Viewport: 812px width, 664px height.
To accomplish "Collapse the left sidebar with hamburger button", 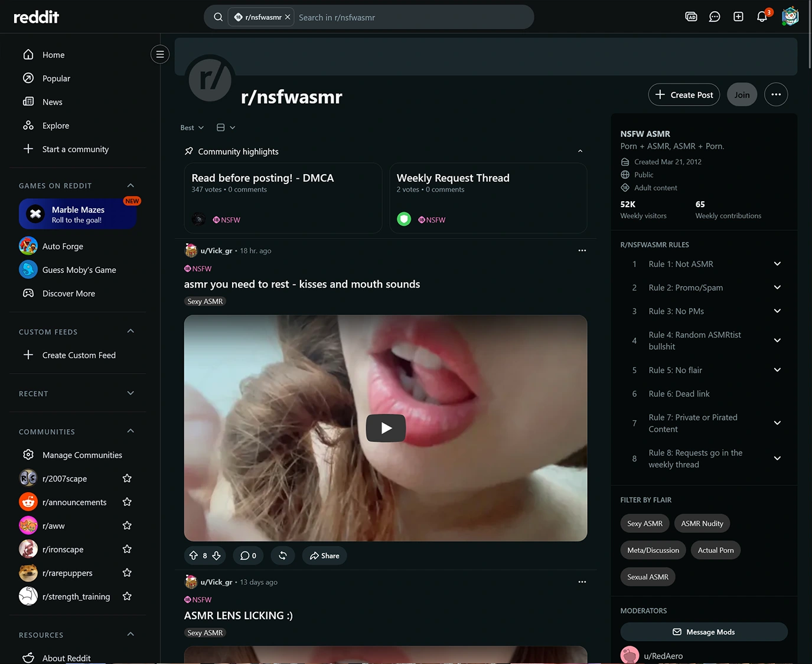I will point(160,54).
